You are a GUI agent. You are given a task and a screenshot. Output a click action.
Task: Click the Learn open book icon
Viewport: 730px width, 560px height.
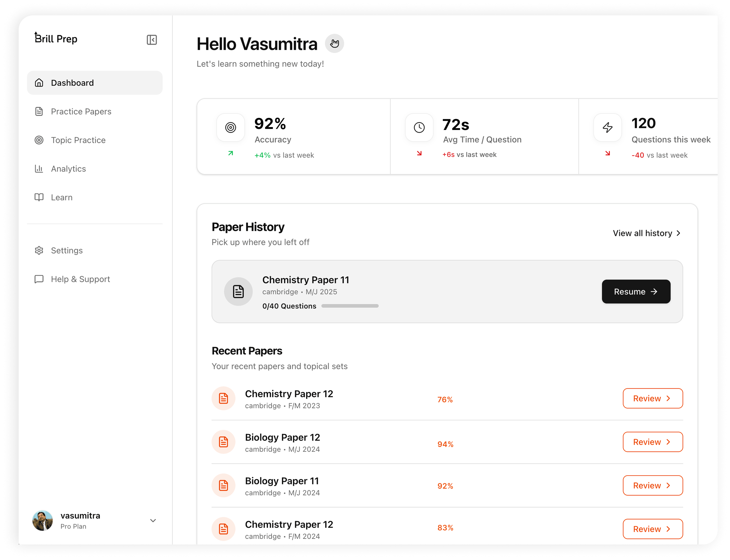pos(39,197)
